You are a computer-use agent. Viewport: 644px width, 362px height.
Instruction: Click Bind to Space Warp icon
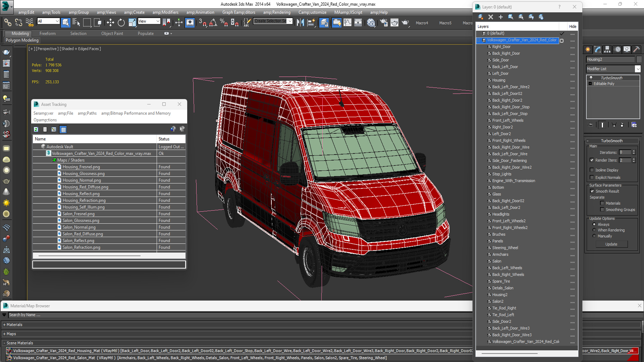30,22
